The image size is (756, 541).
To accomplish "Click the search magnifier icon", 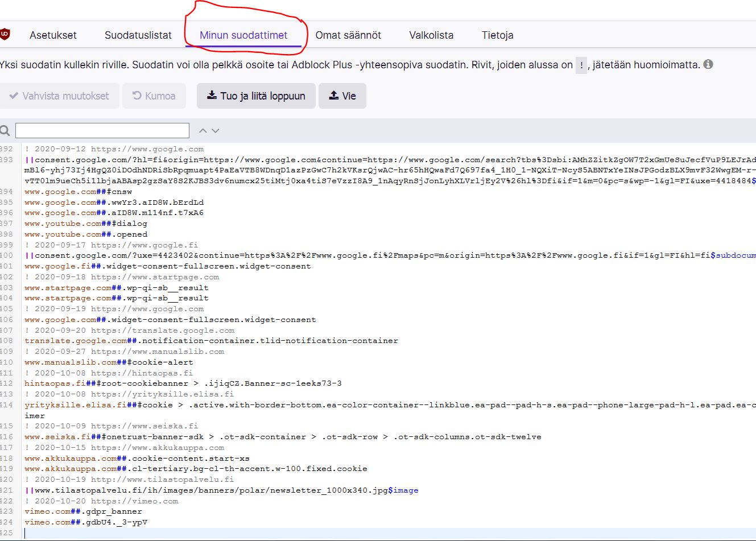I will (x=5, y=131).
